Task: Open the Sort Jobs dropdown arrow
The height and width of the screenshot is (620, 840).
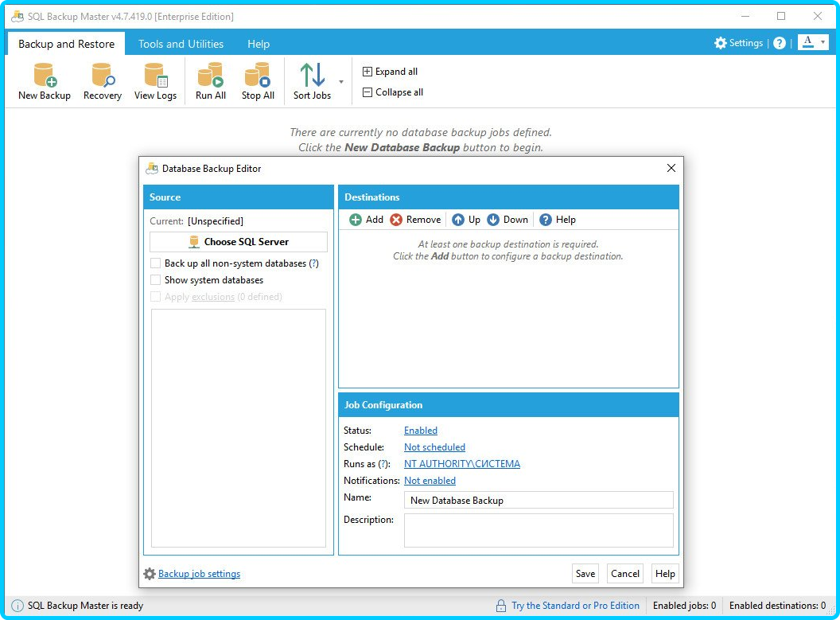Action: click(x=341, y=82)
